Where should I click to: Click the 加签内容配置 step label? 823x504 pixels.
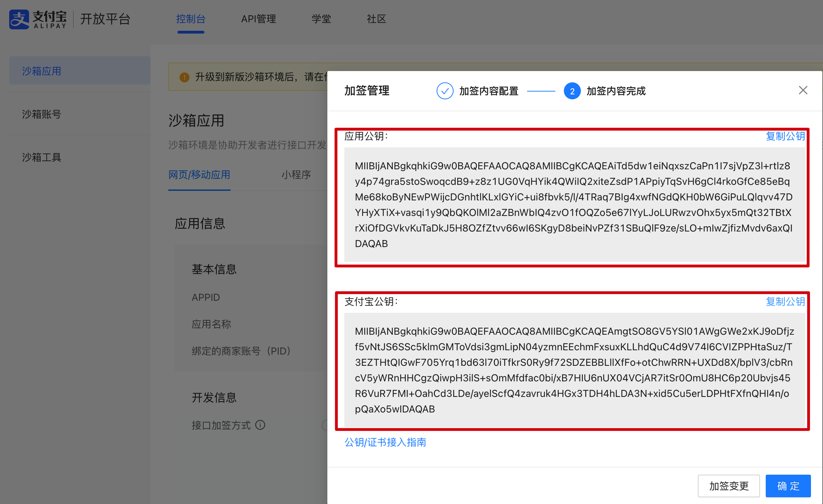[x=489, y=91]
